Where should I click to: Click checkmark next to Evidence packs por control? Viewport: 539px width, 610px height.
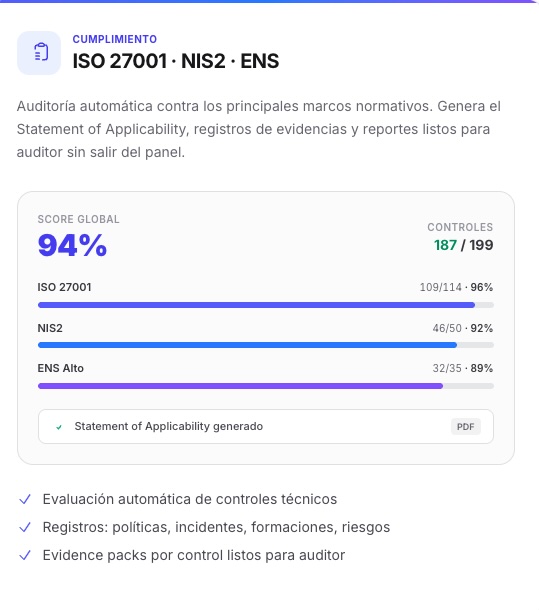point(25,555)
